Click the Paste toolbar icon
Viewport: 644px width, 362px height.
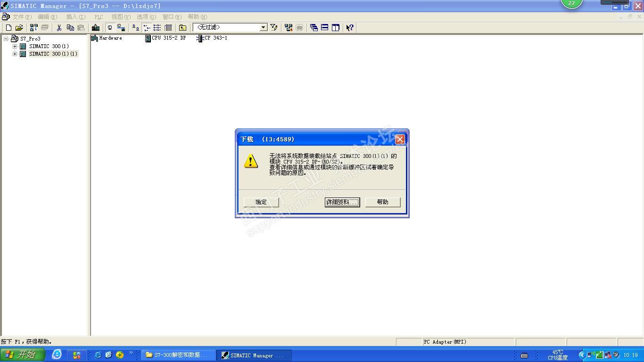tap(81, 28)
